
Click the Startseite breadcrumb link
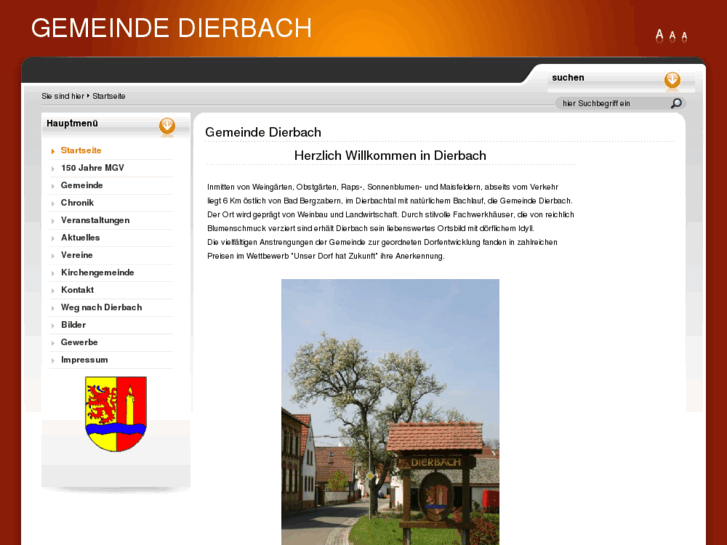[108, 96]
